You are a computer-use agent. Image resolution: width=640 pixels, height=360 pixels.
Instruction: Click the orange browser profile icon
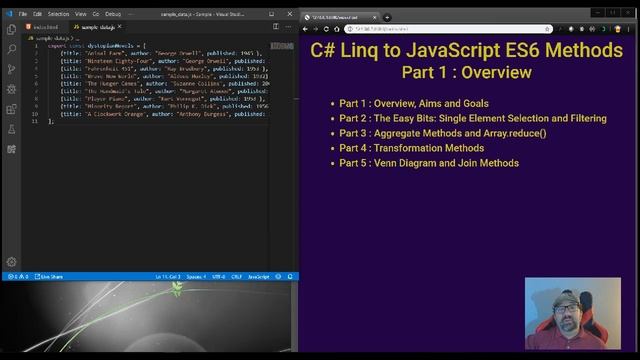[618, 29]
